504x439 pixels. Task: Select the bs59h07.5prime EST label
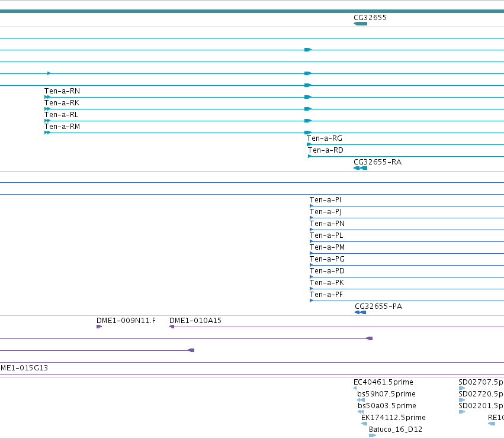(x=386, y=395)
